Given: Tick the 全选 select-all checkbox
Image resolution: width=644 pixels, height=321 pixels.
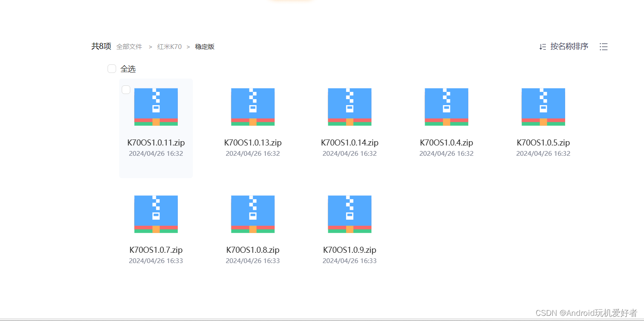Looking at the screenshot, I should coord(112,69).
